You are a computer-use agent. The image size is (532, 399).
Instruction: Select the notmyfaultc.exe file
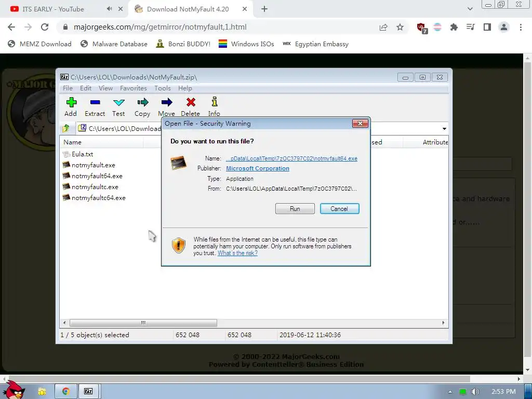click(x=90, y=187)
